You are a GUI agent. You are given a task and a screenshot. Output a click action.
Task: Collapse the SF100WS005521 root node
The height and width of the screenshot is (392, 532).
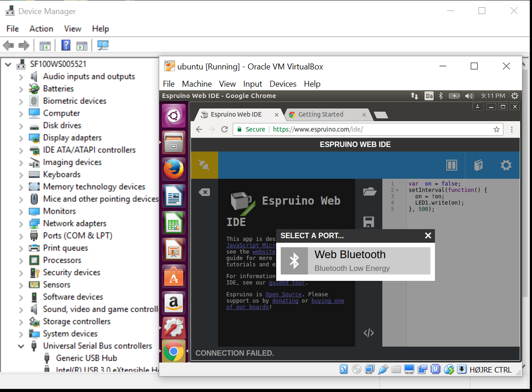click(8, 64)
